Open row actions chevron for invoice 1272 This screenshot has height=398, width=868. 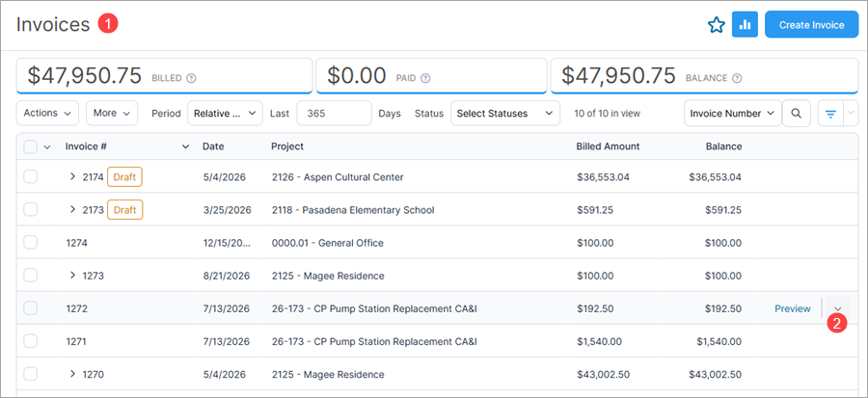click(837, 308)
